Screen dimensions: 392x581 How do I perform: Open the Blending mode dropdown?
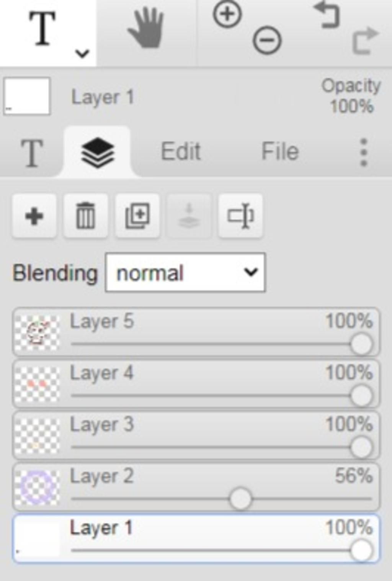[185, 273]
